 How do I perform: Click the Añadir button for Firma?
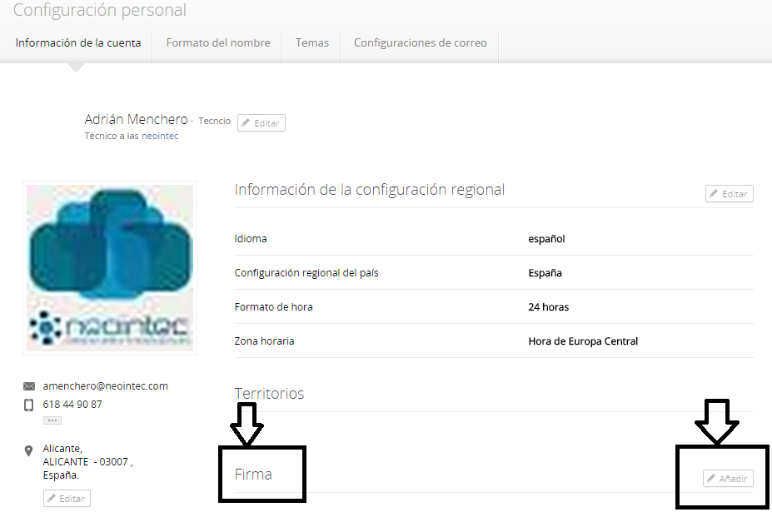728,479
